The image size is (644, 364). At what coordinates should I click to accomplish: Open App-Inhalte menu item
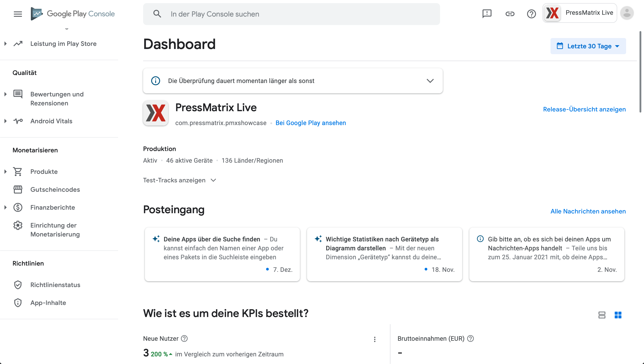click(x=48, y=303)
